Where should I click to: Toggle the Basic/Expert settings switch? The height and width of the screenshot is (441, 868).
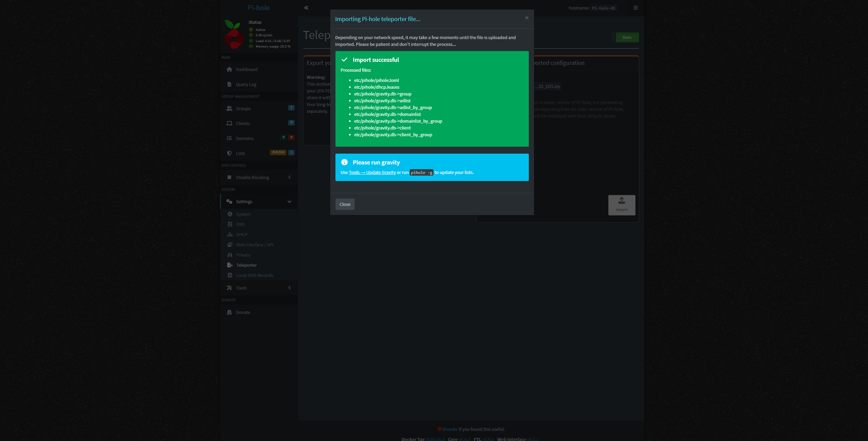pyautogui.click(x=626, y=37)
